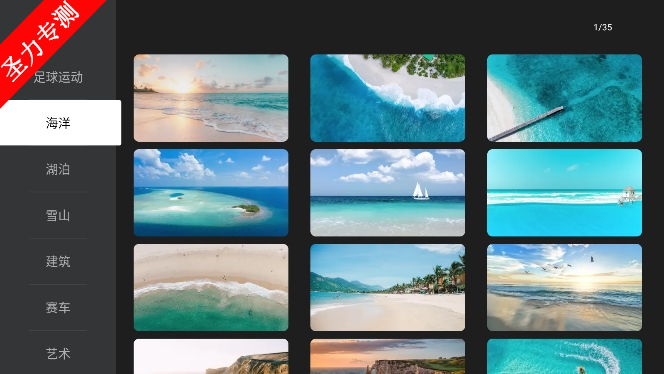The height and width of the screenshot is (374, 664).
Task: Pick the jet ski wake aerial wallpaper
Action: point(564,356)
